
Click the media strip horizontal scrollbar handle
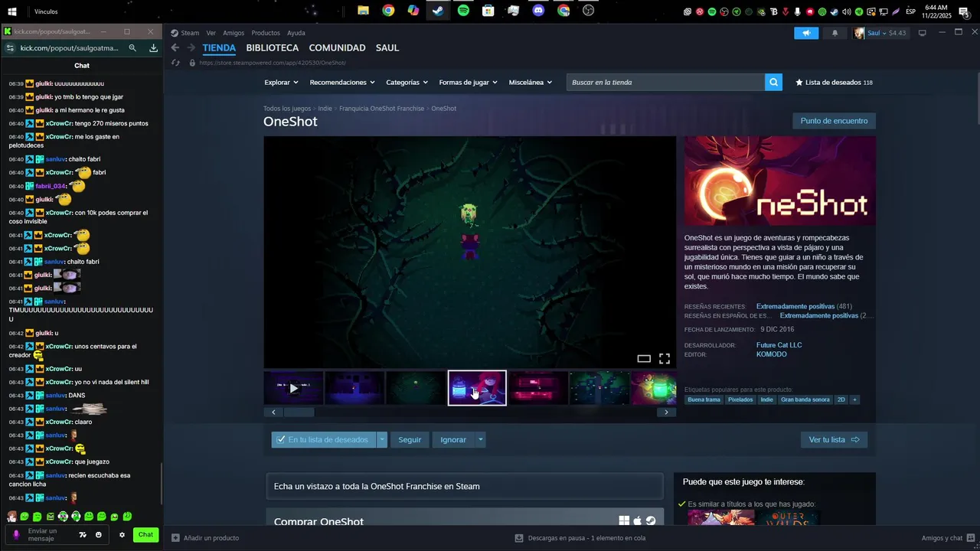pos(299,412)
